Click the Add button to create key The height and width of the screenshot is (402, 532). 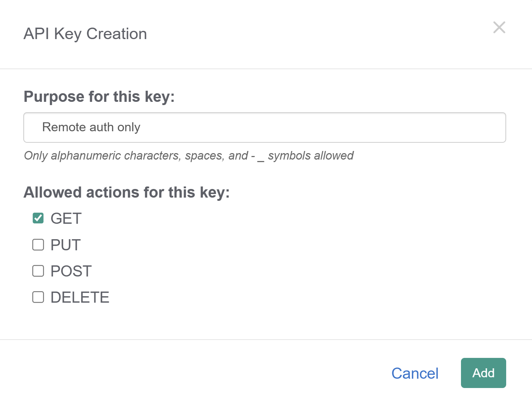(483, 373)
